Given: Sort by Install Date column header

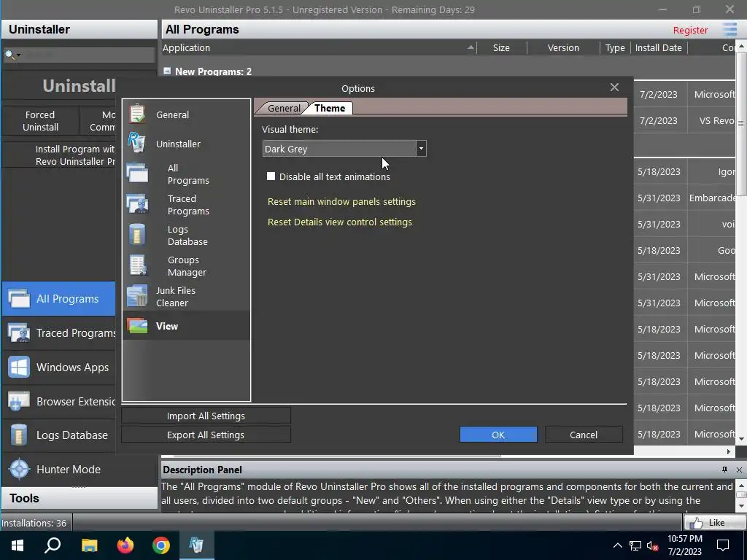Looking at the screenshot, I should 659,47.
